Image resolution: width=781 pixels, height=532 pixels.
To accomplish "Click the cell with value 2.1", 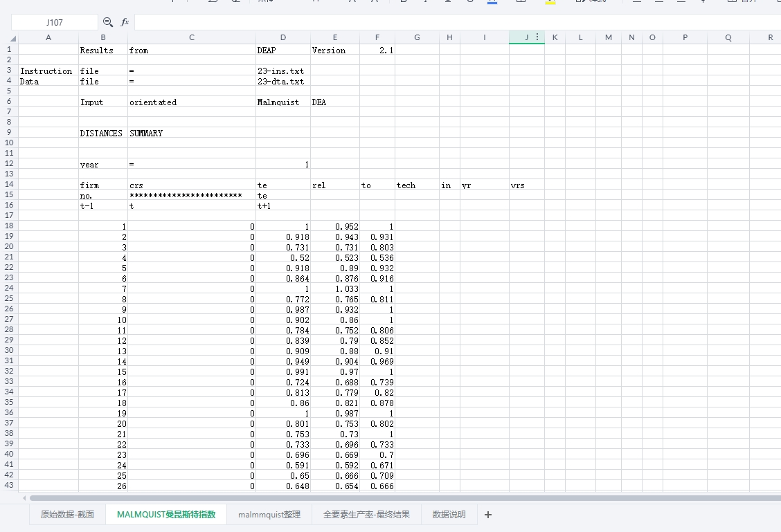I will (377, 50).
